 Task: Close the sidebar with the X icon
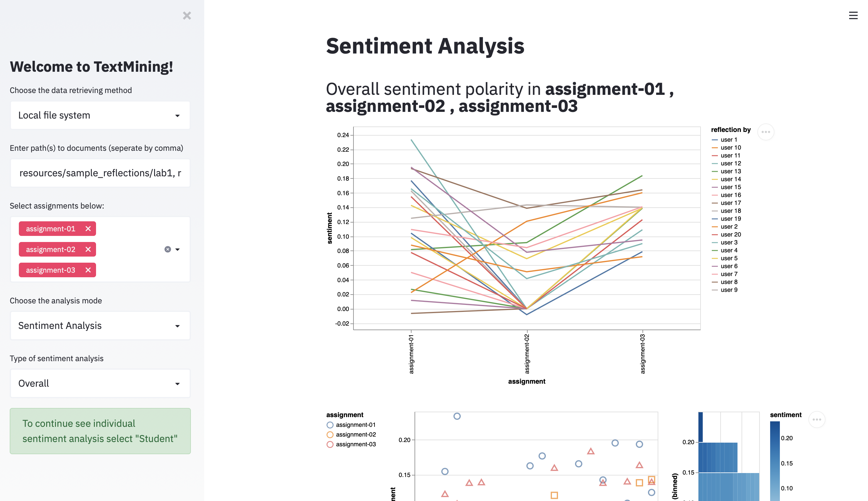(187, 16)
